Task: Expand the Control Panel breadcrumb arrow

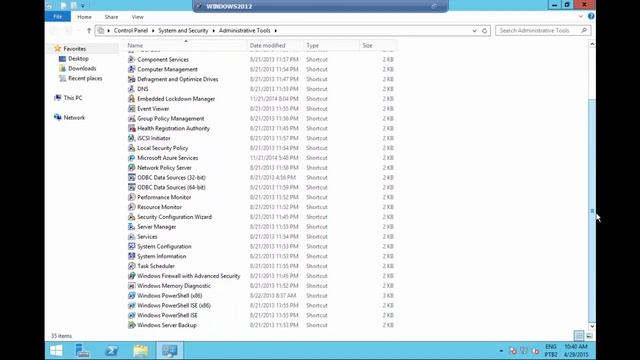Action: click(x=153, y=31)
